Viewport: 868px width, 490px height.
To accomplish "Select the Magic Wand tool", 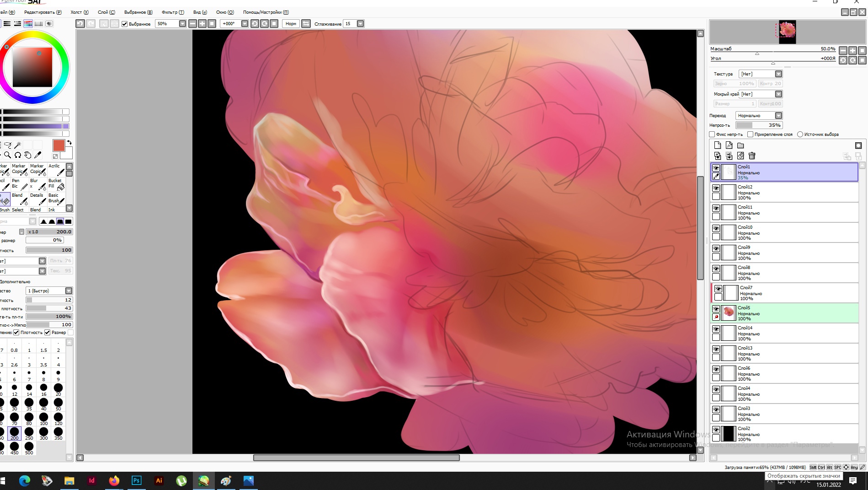I will [18, 145].
